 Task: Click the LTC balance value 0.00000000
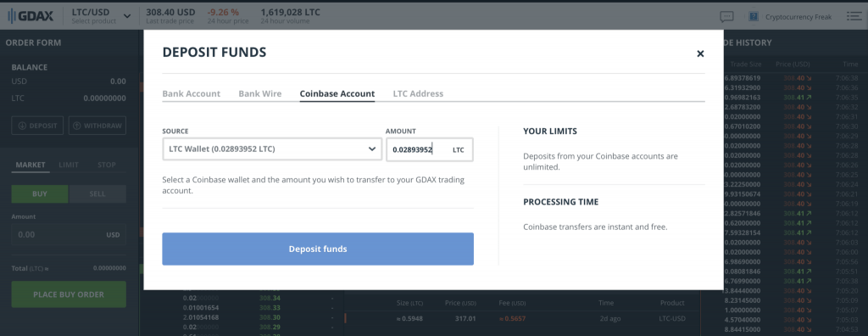[x=104, y=98]
